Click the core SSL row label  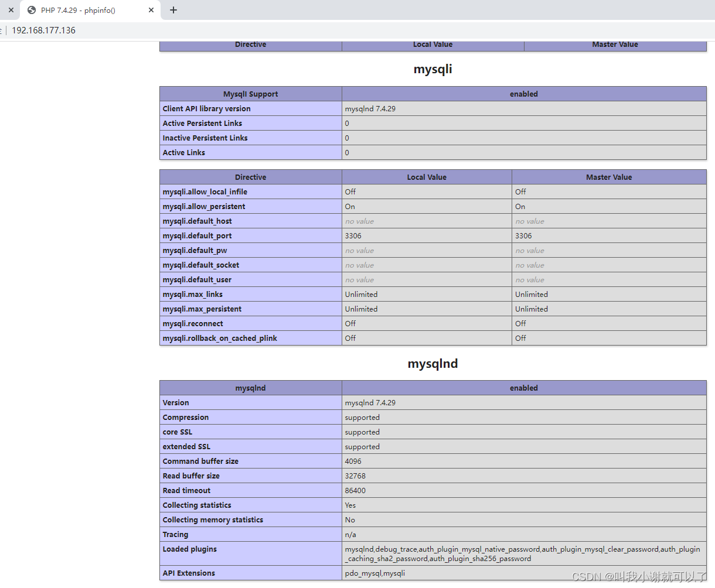(178, 432)
